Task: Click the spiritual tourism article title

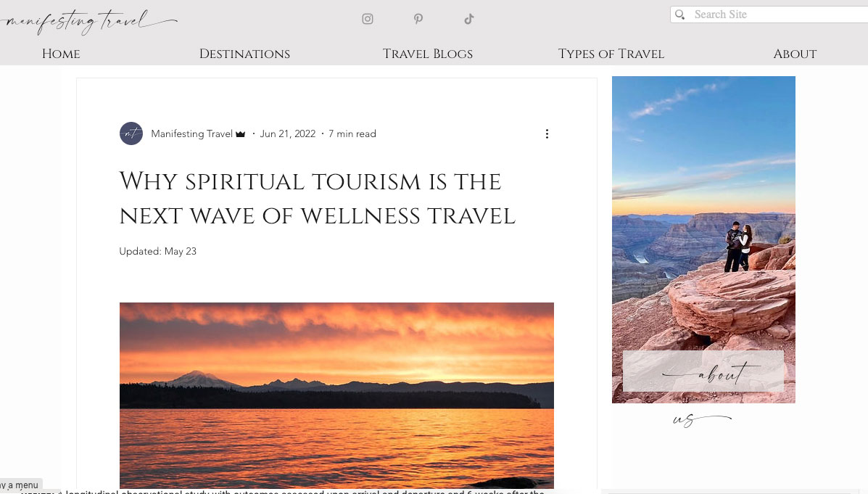Action: coord(317,198)
